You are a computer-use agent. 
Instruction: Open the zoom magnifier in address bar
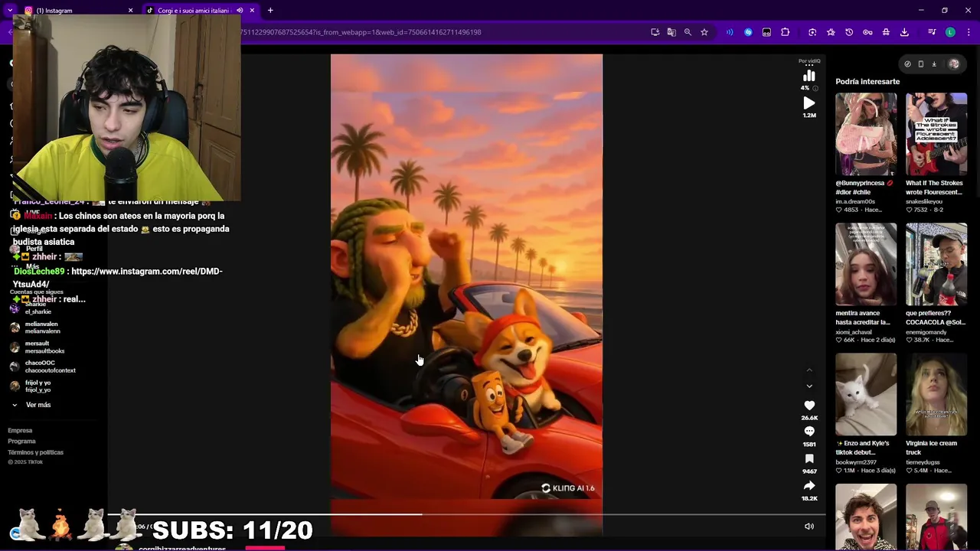pos(688,32)
